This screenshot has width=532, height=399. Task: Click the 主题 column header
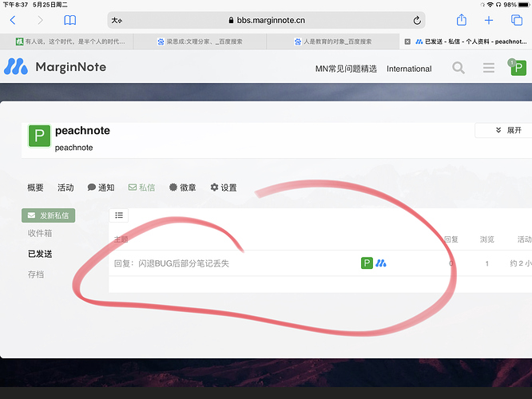pos(121,239)
